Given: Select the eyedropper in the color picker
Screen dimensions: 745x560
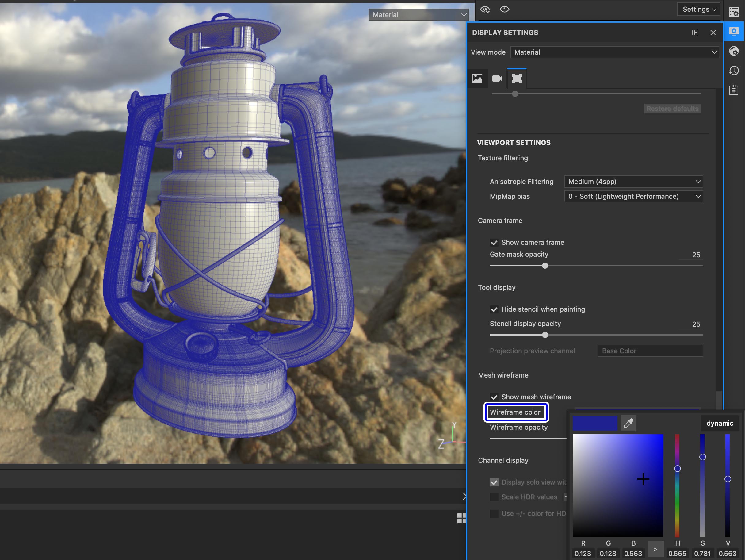Looking at the screenshot, I should [628, 423].
